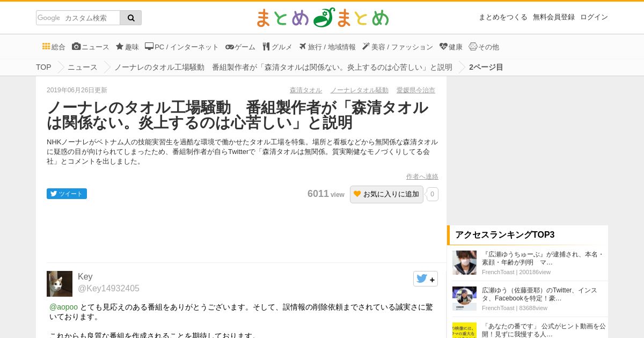Click Key's cat avatar image
644x338 pixels.
pos(60,284)
